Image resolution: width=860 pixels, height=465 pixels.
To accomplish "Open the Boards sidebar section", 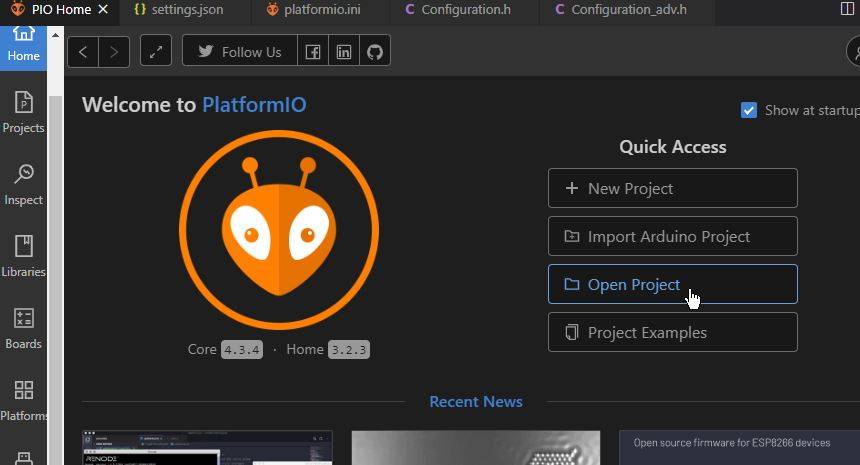I will [23, 328].
